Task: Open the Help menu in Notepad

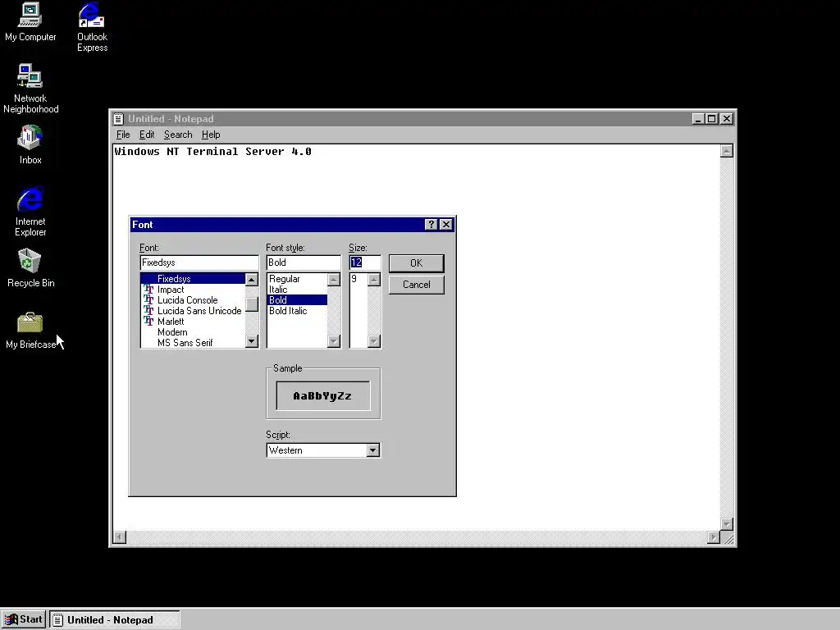Action: [211, 135]
